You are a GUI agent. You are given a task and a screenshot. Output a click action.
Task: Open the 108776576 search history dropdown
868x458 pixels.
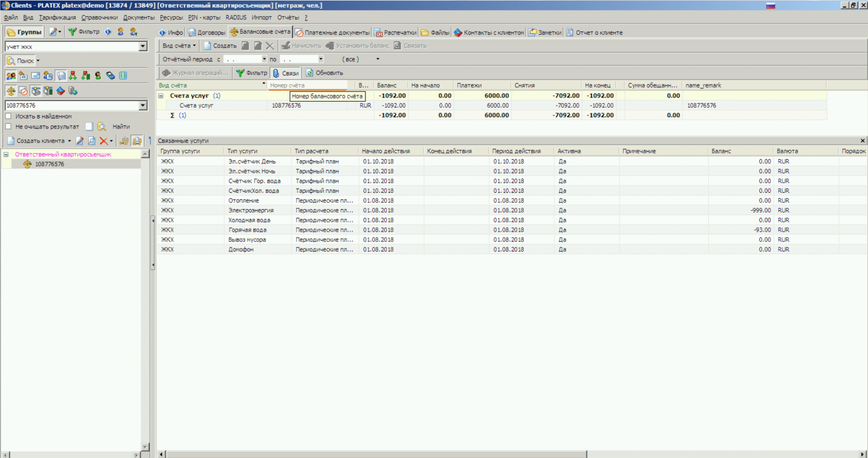pos(143,106)
